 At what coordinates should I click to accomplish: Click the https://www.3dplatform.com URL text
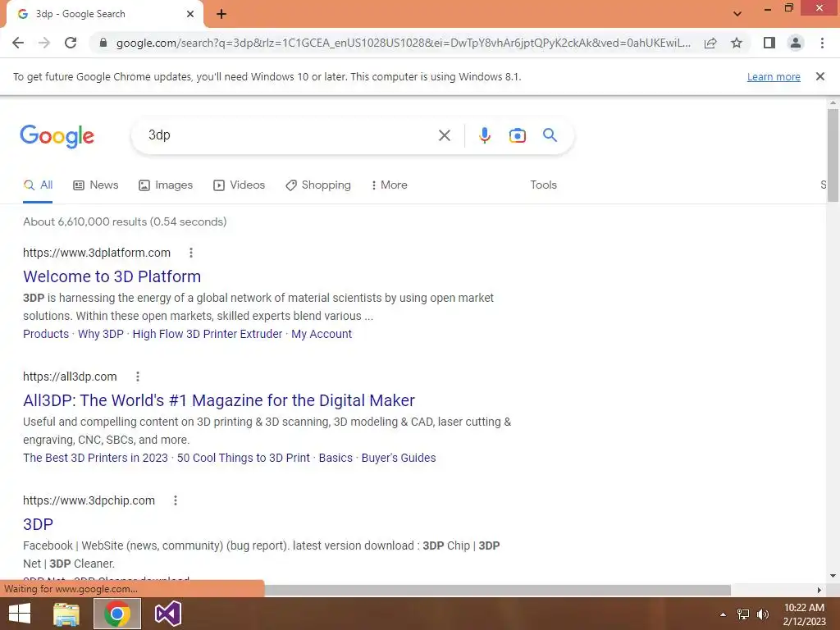click(97, 253)
